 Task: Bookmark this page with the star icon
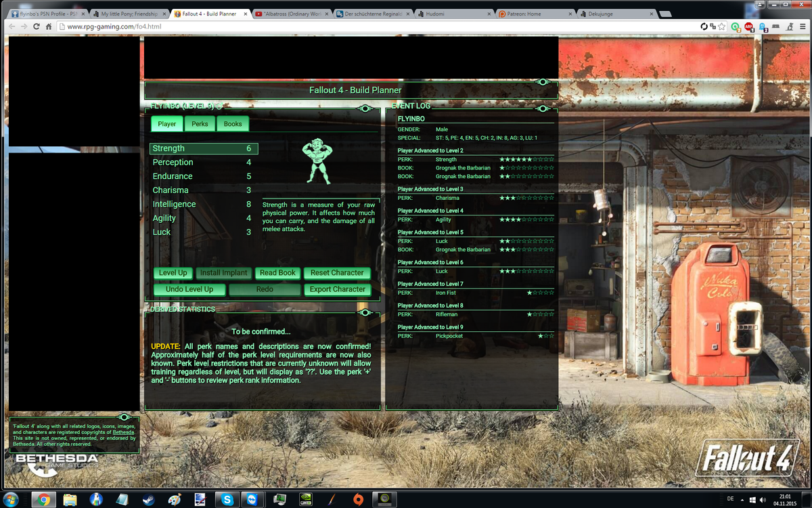coord(721,26)
